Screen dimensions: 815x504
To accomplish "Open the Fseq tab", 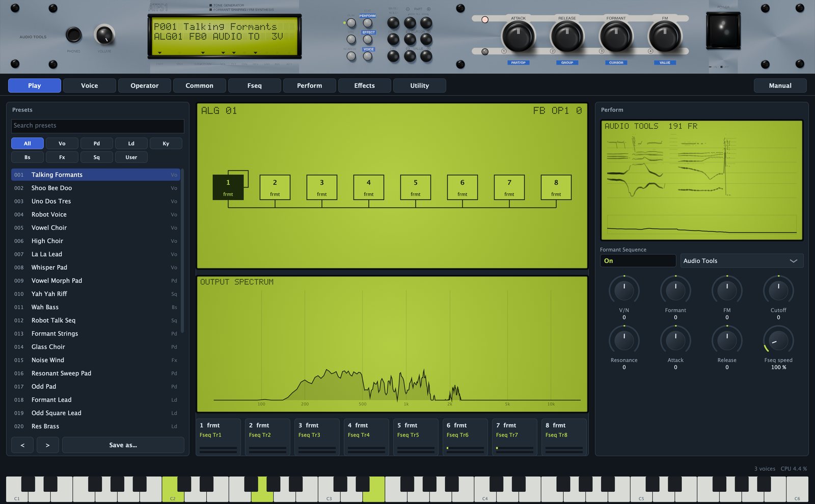I will (255, 86).
